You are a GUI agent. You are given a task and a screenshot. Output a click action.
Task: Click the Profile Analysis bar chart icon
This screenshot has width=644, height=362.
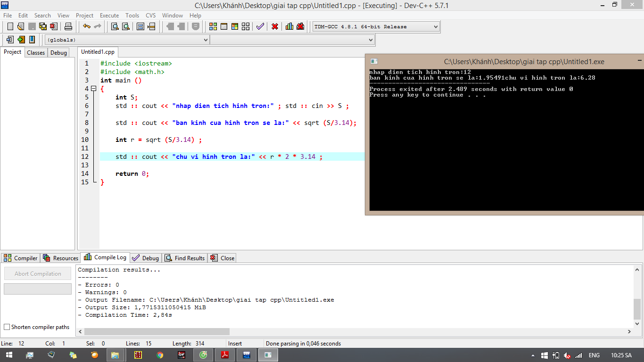[x=289, y=26]
